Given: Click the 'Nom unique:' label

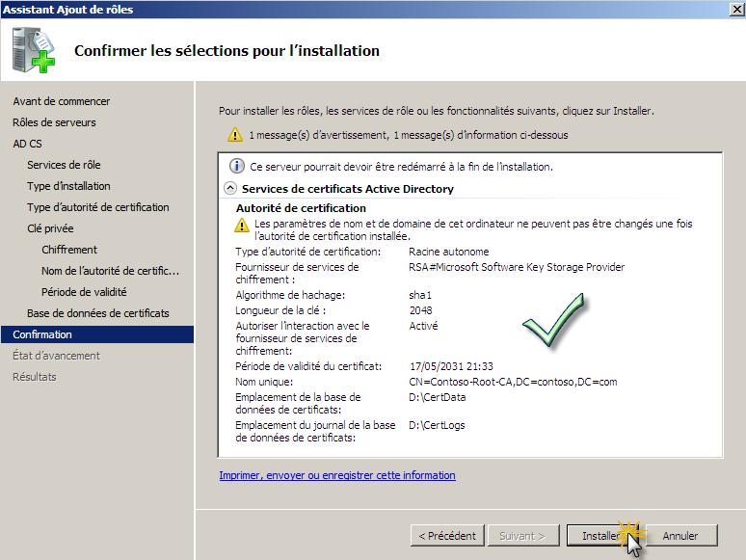Looking at the screenshot, I should 264,382.
